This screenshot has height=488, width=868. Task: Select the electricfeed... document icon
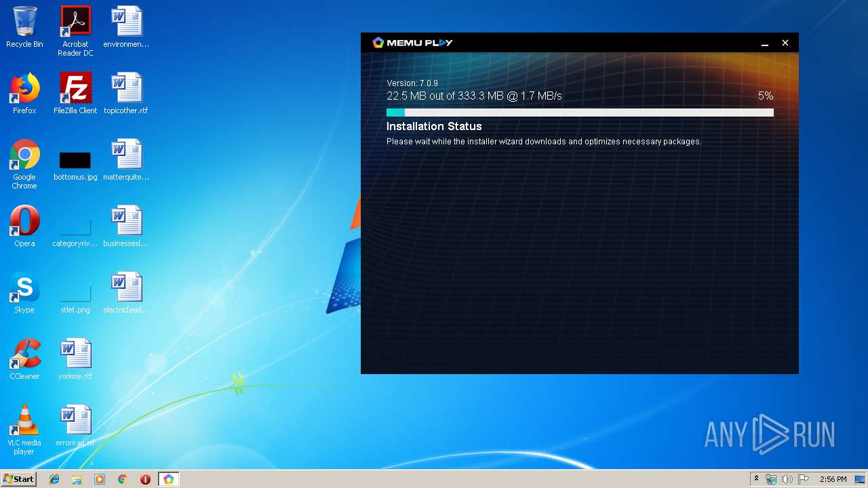126,293
